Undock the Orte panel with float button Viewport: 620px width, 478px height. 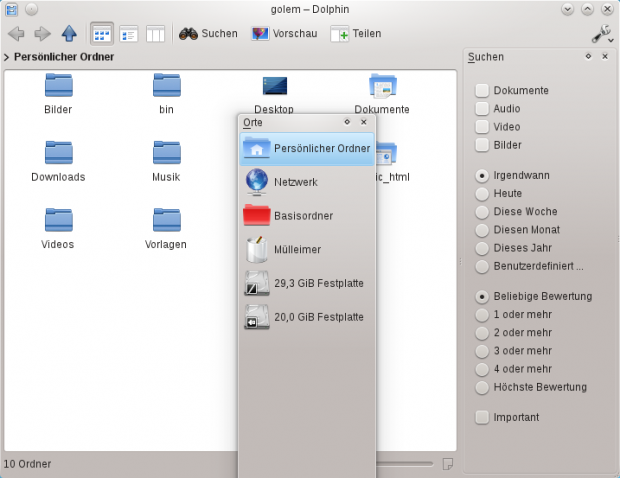(347, 121)
